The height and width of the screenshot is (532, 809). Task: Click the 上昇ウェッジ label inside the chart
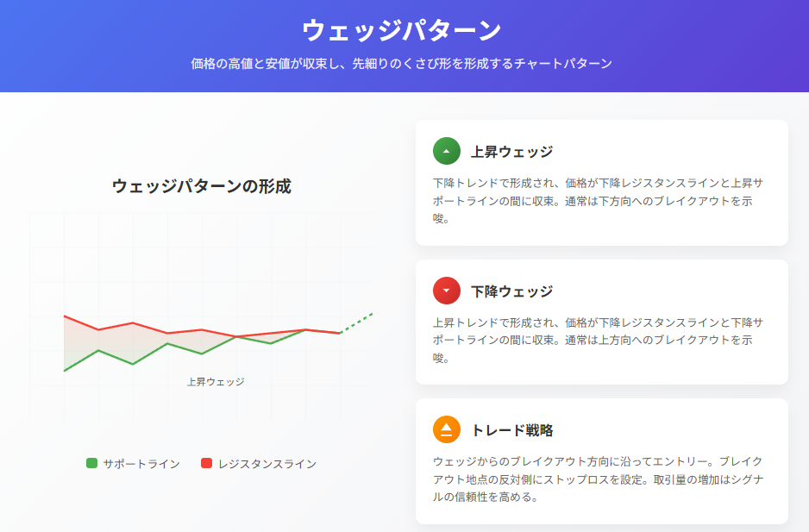[216, 379]
